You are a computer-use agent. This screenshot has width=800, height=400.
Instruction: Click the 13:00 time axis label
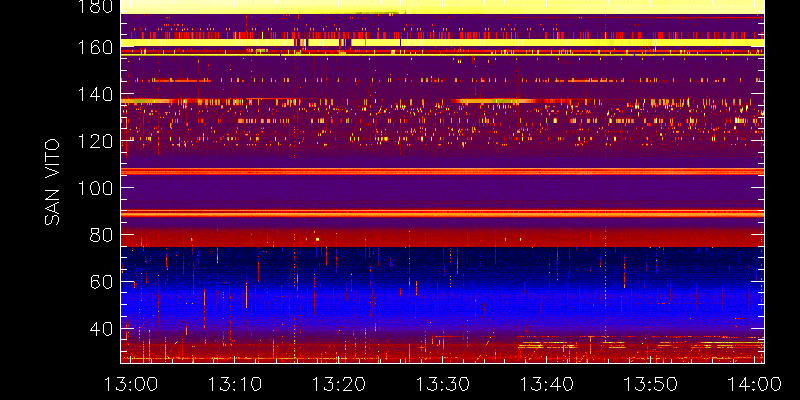(x=131, y=384)
